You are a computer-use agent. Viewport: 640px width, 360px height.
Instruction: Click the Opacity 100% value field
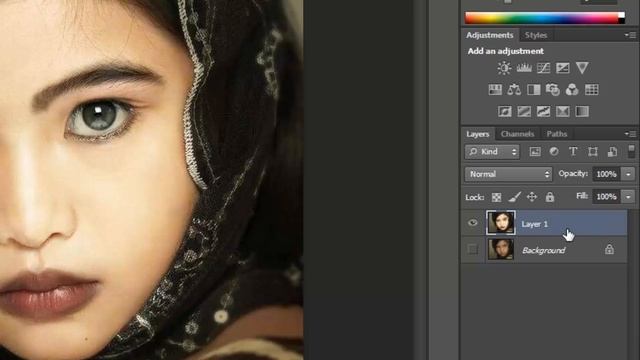pyautogui.click(x=606, y=174)
